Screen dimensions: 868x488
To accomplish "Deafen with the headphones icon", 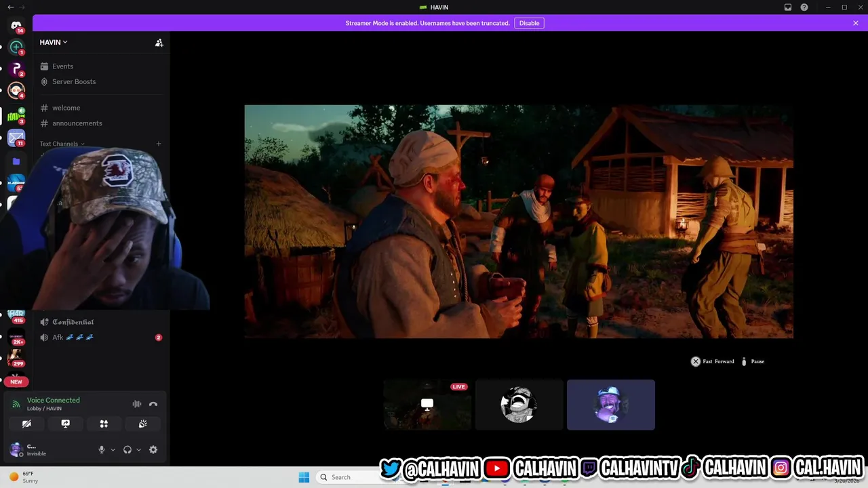I will pyautogui.click(x=127, y=449).
